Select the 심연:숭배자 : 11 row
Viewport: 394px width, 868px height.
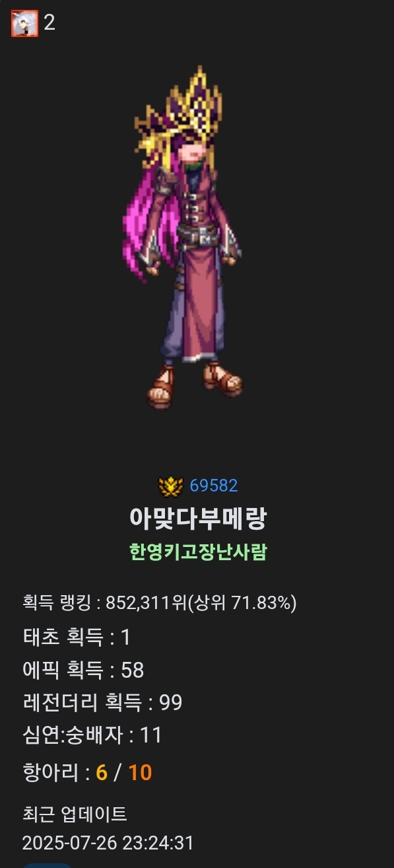(92, 735)
